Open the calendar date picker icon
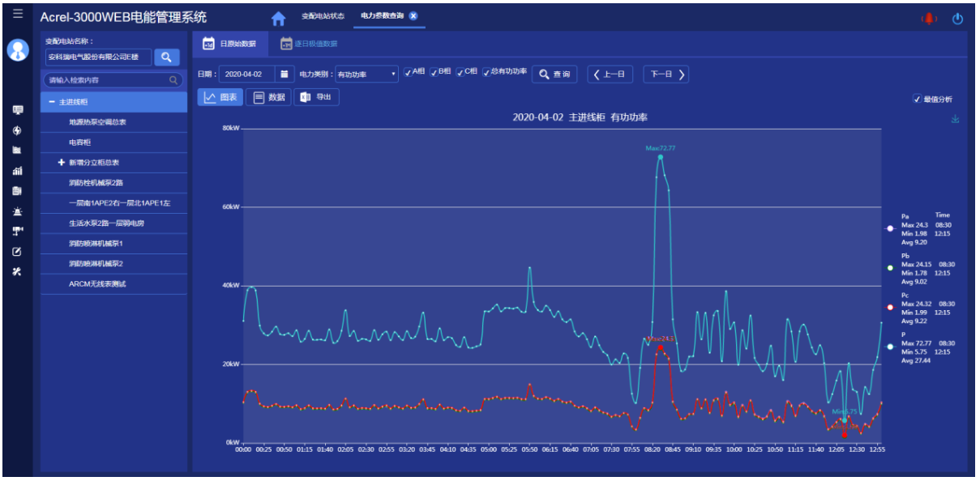Viewport: 980px width, 481px height. [x=285, y=74]
